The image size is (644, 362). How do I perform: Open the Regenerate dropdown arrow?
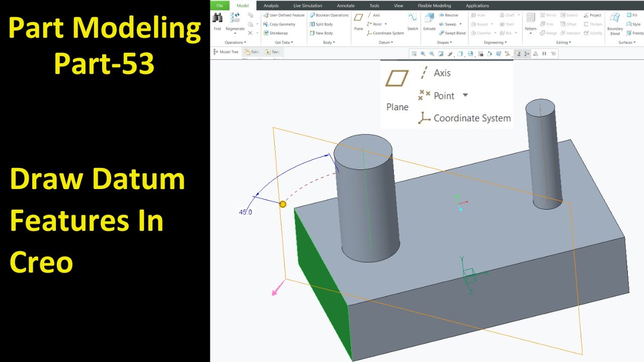(x=235, y=33)
